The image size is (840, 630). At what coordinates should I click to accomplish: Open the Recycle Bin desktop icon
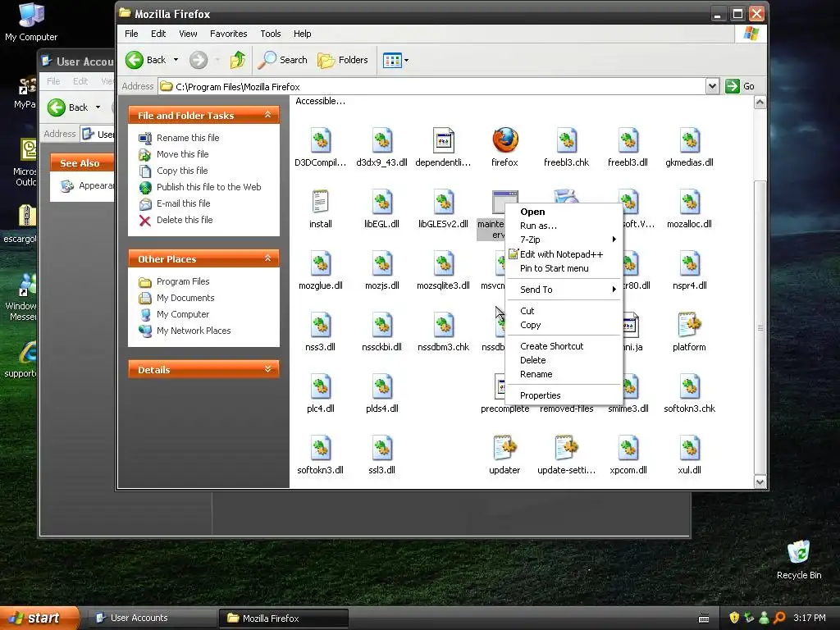(x=799, y=559)
